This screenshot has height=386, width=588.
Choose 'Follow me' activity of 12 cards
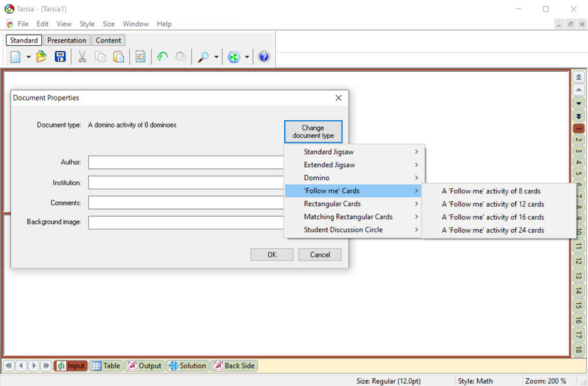tap(498, 204)
